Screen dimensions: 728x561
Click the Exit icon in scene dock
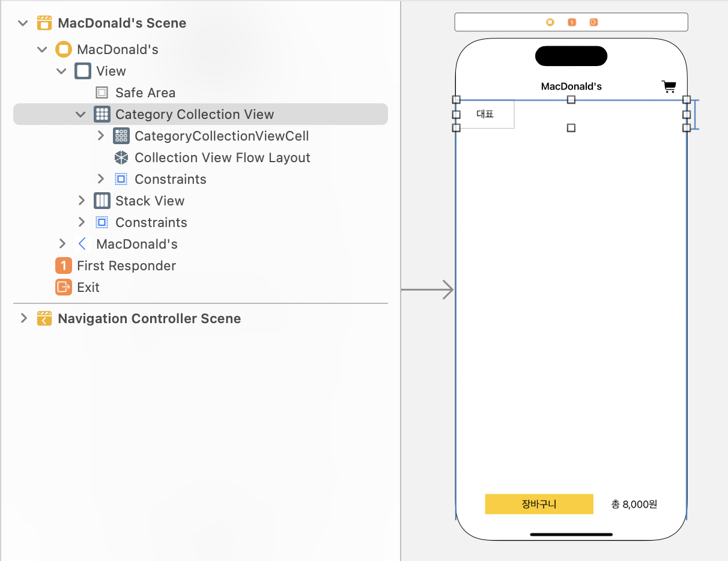click(593, 22)
